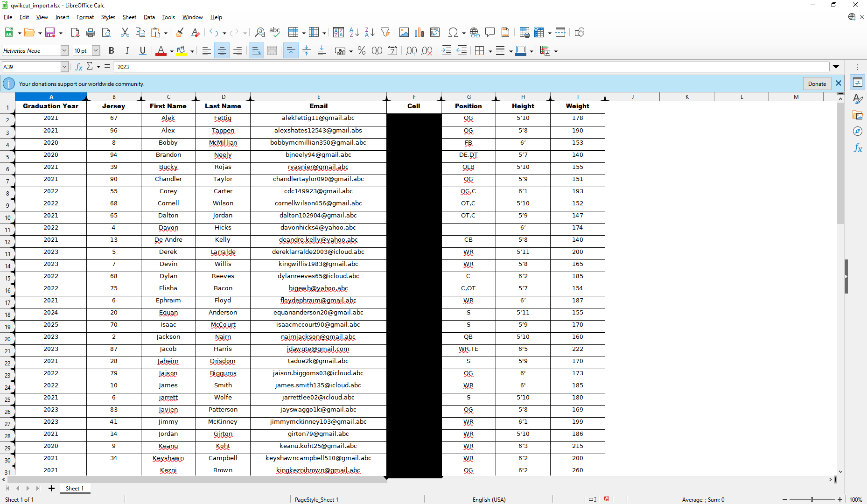The height and width of the screenshot is (504, 867).
Task: Click the Print icon
Action: (91, 32)
